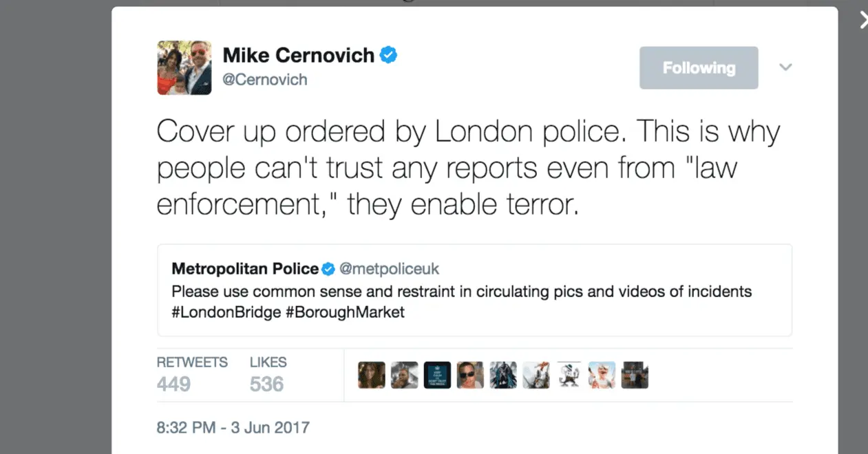View the 536 likes list
The height and width of the screenshot is (454, 868).
[x=268, y=374]
